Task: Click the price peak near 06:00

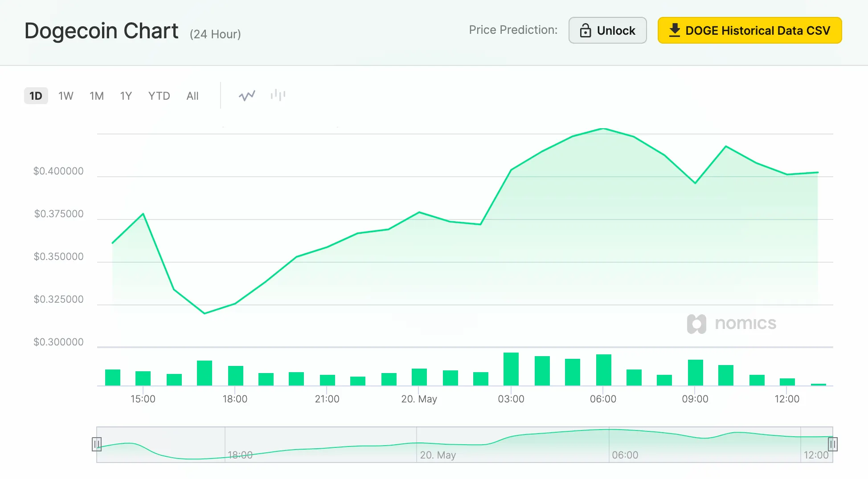Action: coord(604,129)
